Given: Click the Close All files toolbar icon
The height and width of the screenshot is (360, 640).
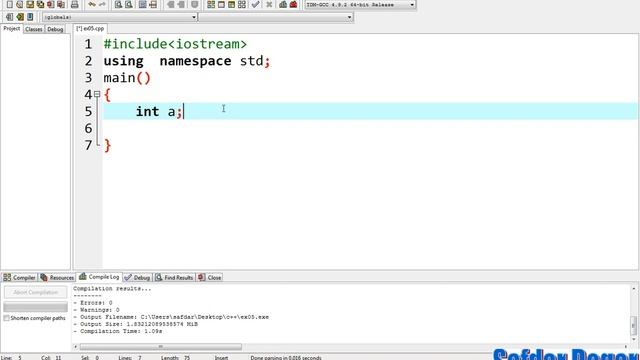Looking at the screenshot, I should coord(60,4).
